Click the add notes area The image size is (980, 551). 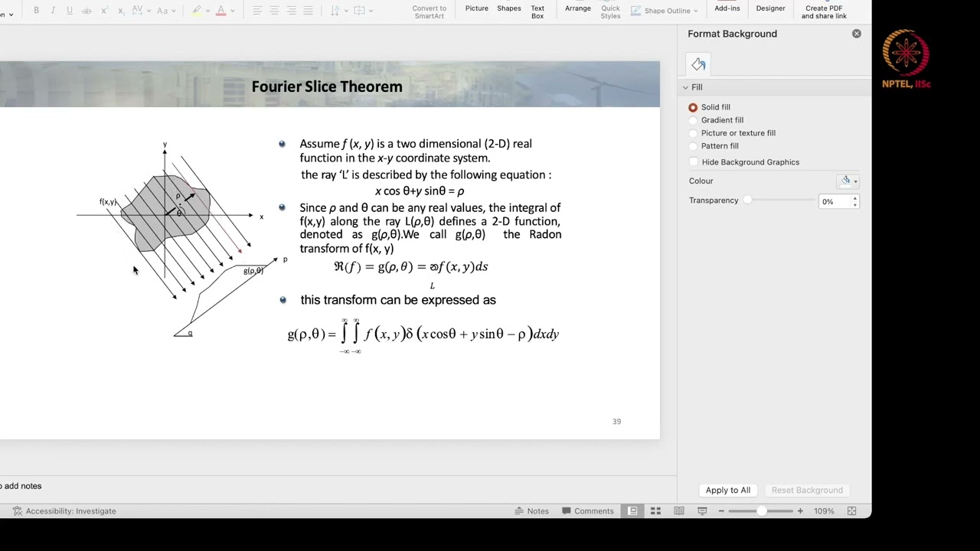21,486
